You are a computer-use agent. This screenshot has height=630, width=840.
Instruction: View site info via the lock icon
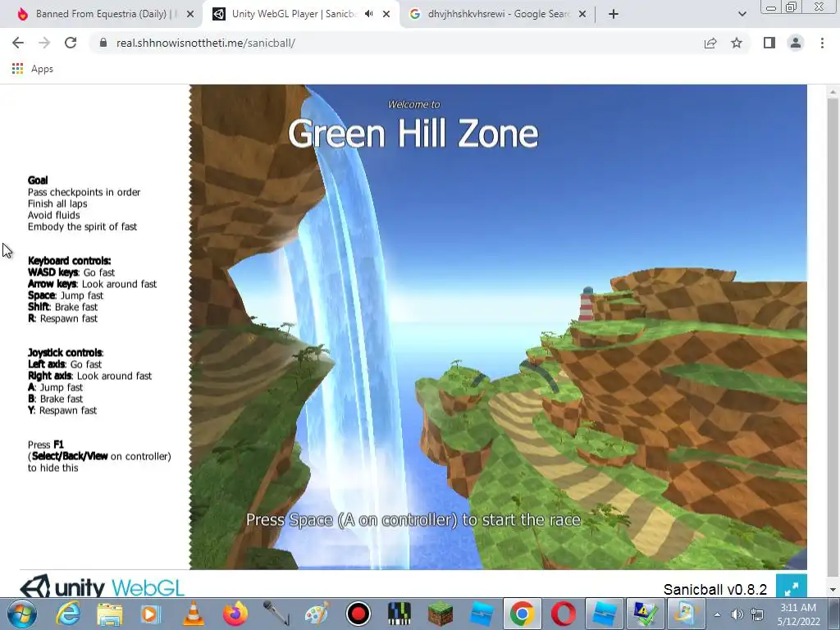tap(103, 43)
